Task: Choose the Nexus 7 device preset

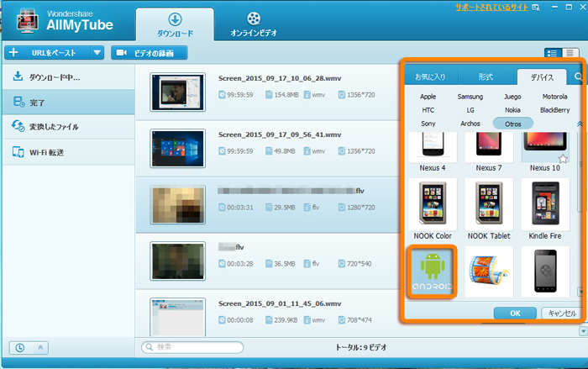Action: point(489,152)
